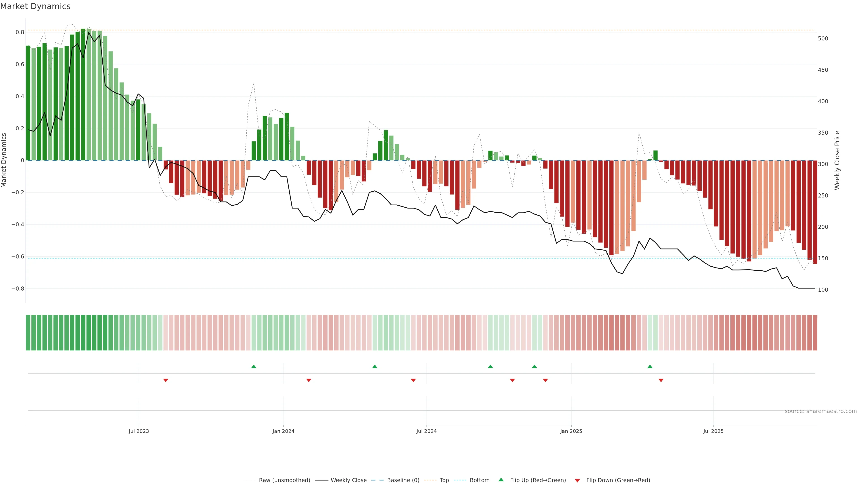868x488 pixels.
Task: Click the Jul 2023 x-axis label
Action: (x=139, y=431)
